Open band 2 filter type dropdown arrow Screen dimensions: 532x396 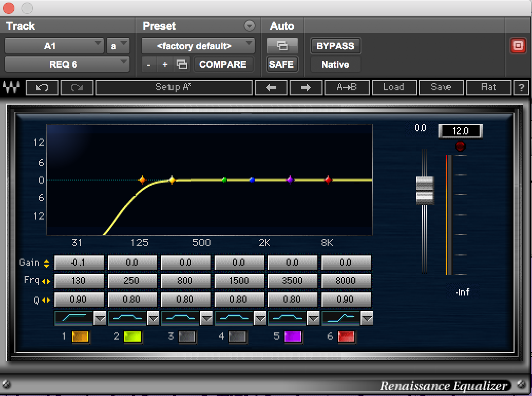pyautogui.click(x=154, y=319)
